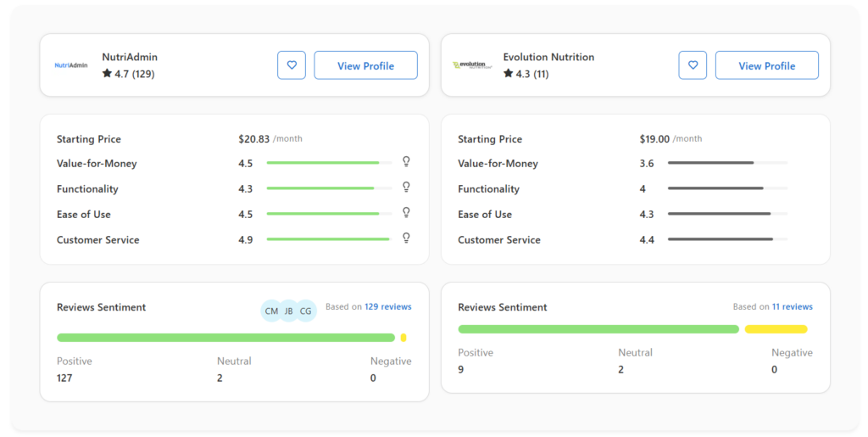
Task: Click Evolution Nutrition's green positive sentiment bar
Action: pyautogui.click(x=598, y=329)
